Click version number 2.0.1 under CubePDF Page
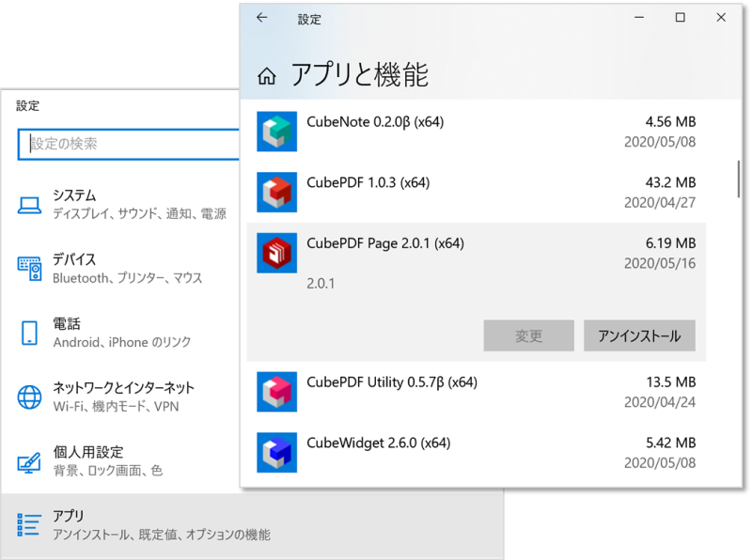Screen dimensions: 752x560 321,284
